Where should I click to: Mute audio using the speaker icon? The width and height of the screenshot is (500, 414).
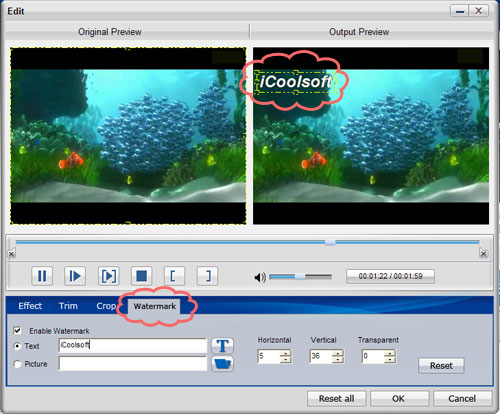pos(260,277)
